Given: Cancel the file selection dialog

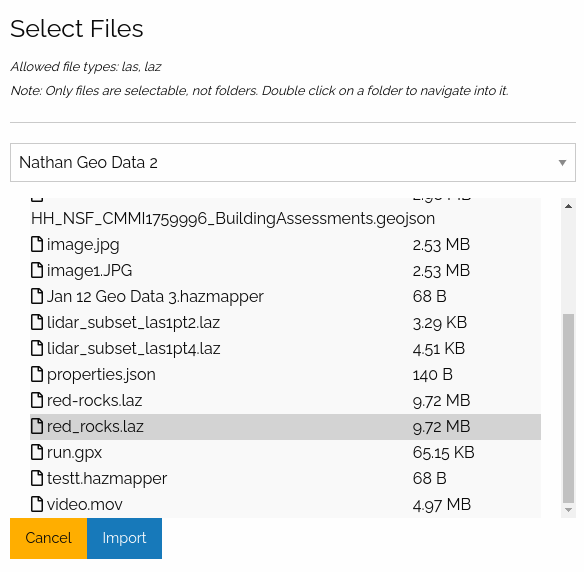Looking at the screenshot, I should [x=48, y=538].
